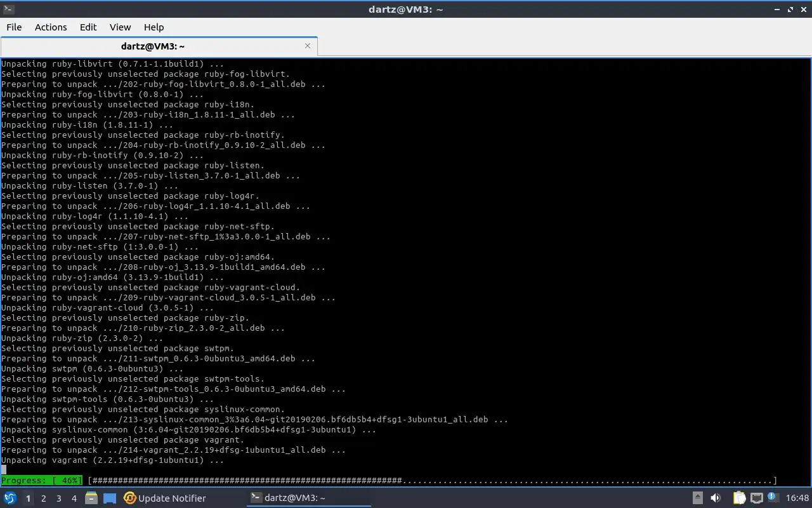Click the text 'Preparing to unpack .../211-swtpm_0.6.3-0ubuntu3_amd64.deb ...'

point(159,359)
